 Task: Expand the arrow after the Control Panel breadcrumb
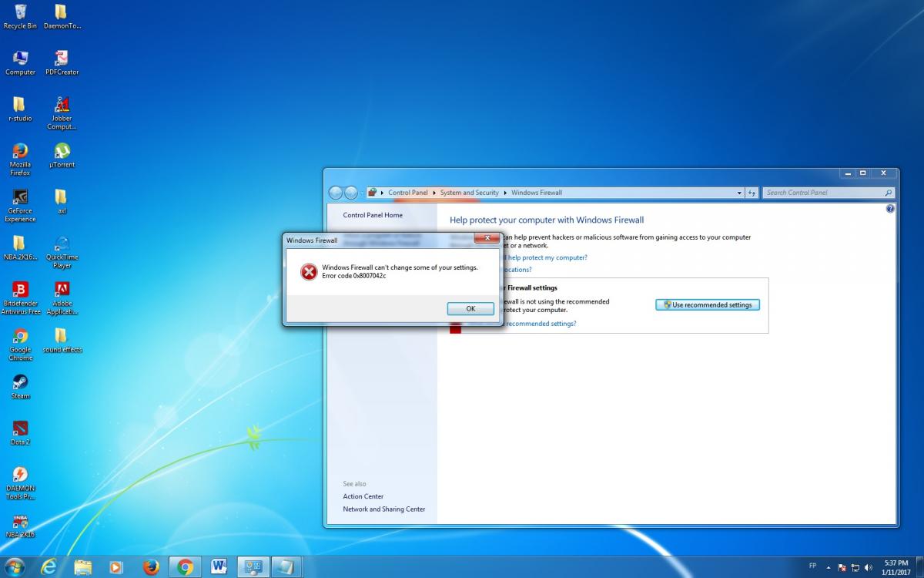coord(434,193)
